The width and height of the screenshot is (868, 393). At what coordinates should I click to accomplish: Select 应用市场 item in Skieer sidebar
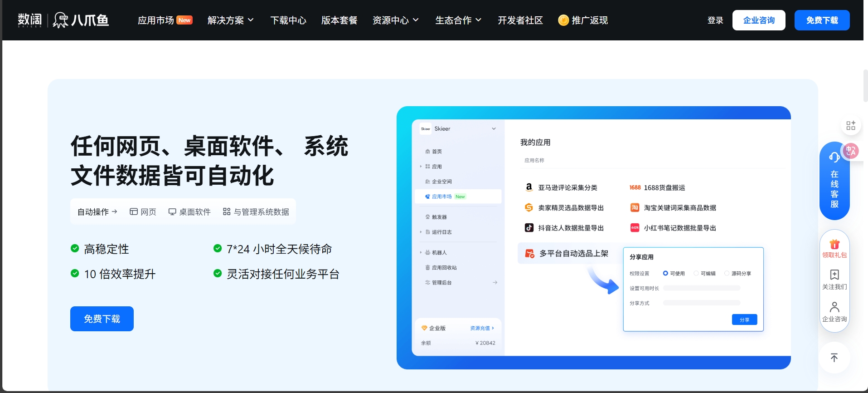click(x=458, y=196)
